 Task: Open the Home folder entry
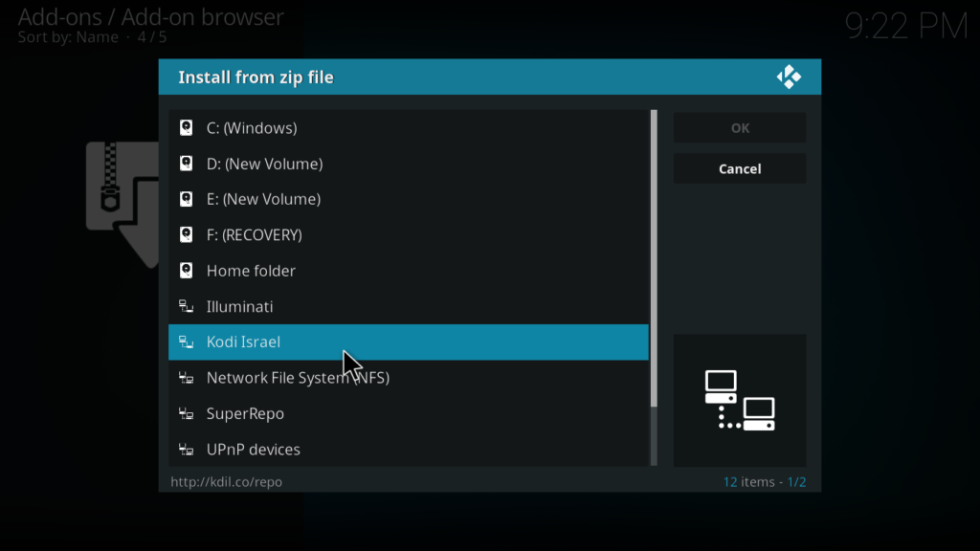409,271
